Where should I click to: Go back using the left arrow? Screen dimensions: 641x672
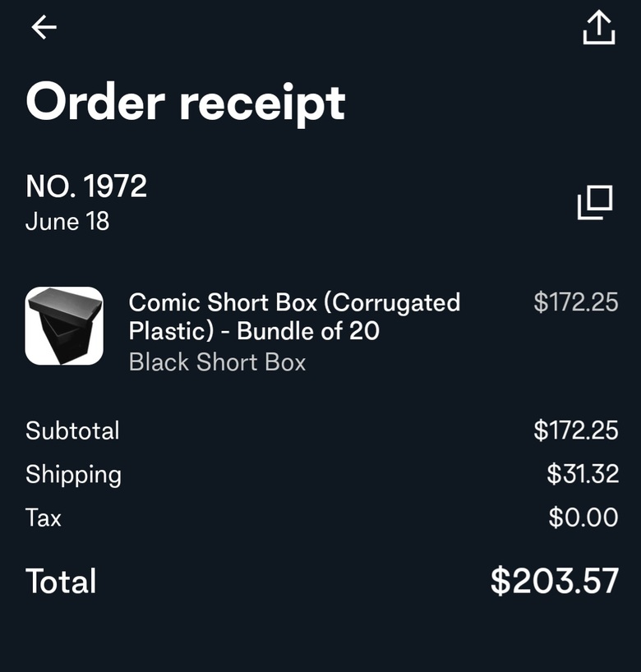point(44,27)
